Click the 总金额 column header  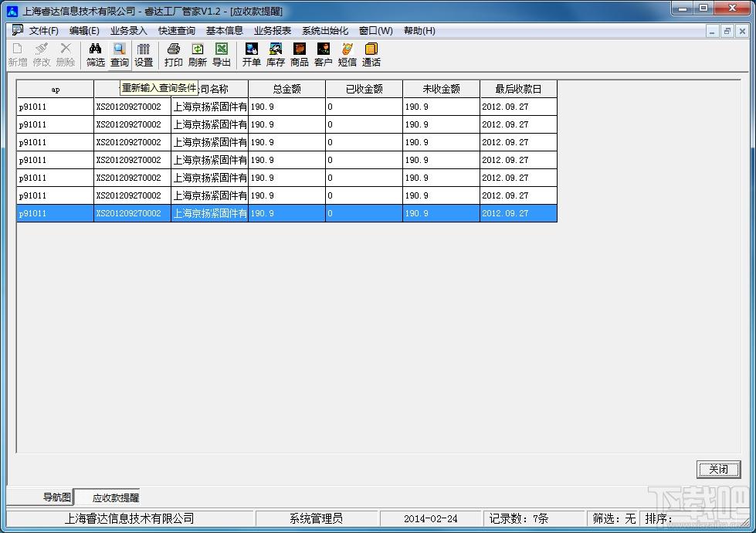(286, 90)
